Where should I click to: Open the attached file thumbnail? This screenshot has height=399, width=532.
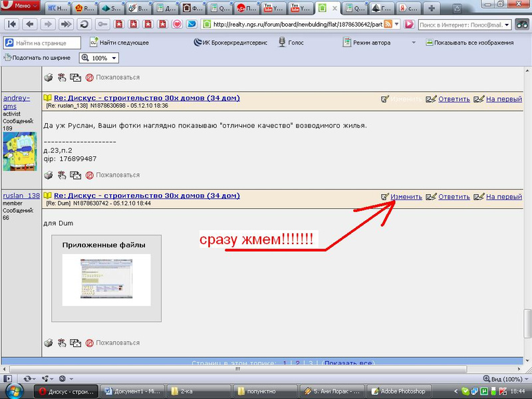point(106,279)
